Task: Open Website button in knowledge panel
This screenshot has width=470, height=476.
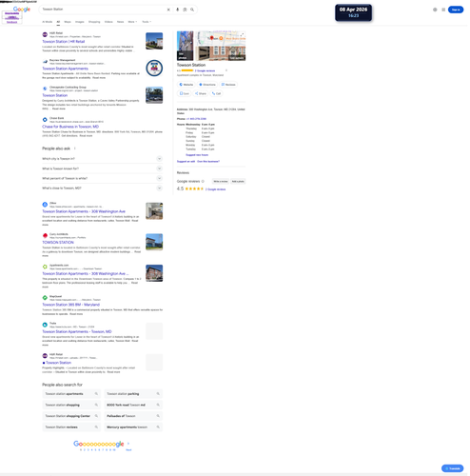Action: coord(186,85)
